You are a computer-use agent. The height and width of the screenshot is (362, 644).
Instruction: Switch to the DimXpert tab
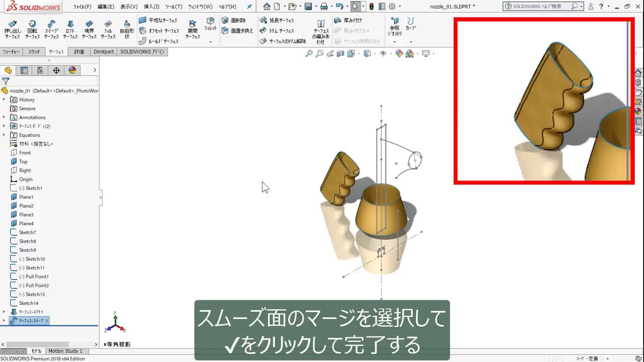(104, 52)
